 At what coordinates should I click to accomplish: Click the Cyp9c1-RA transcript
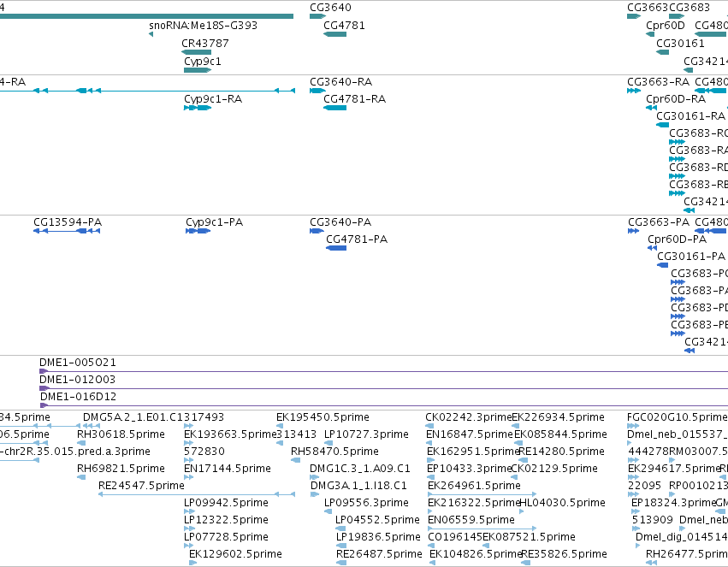point(198,108)
